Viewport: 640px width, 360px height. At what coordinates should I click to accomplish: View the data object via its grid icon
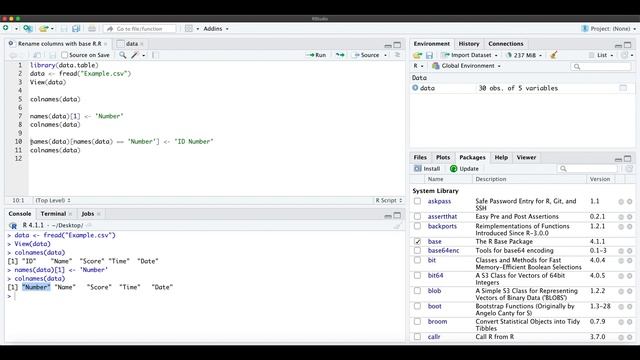click(623, 88)
